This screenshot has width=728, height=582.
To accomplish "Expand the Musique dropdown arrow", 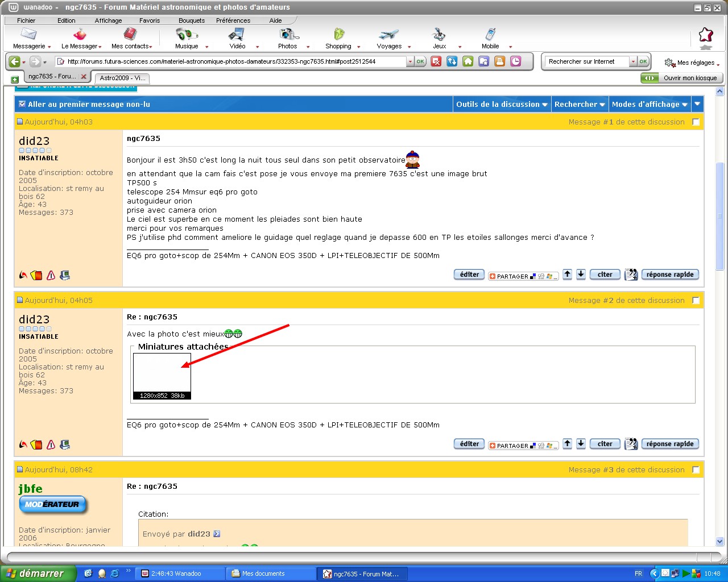I will 207,47.
